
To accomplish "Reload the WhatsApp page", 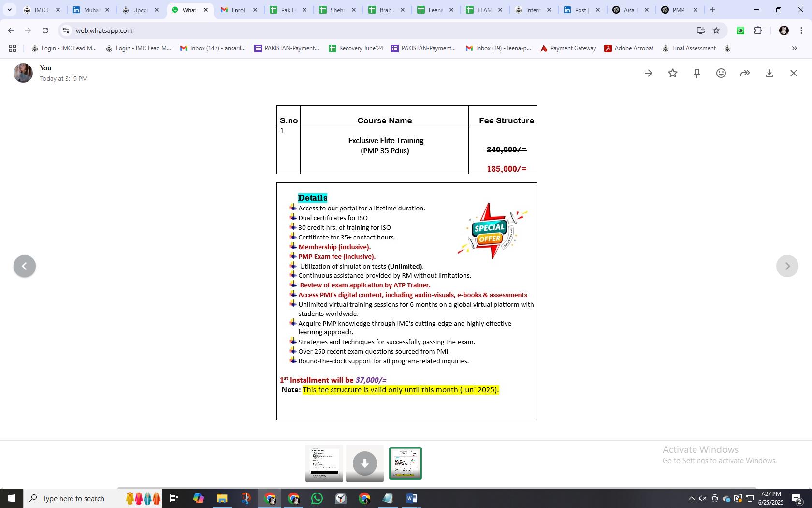I will tap(45, 30).
